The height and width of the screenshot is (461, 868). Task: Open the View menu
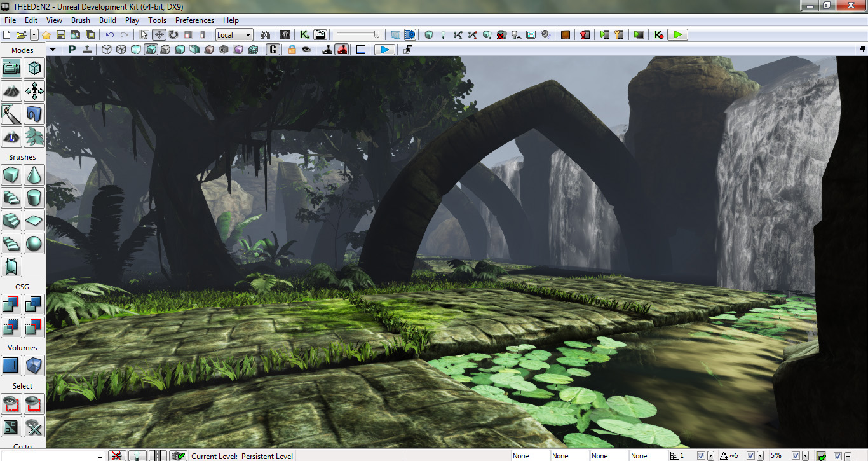(x=54, y=20)
